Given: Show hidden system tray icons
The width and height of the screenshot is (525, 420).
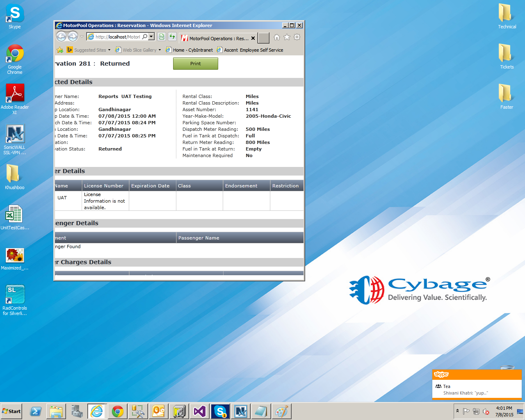Looking at the screenshot, I should click(457, 411).
